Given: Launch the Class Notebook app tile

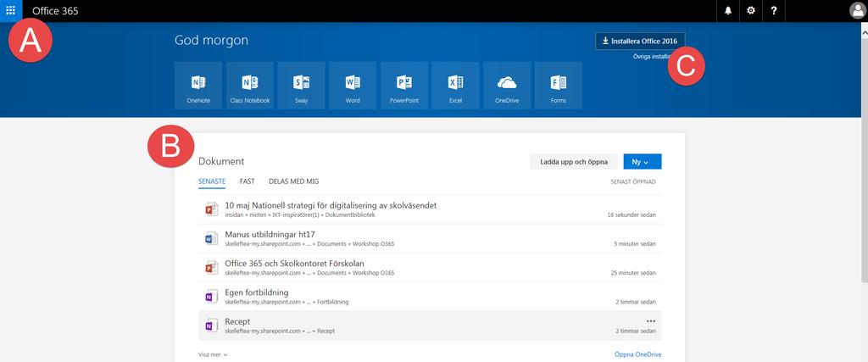Looking at the screenshot, I should (x=250, y=86).
